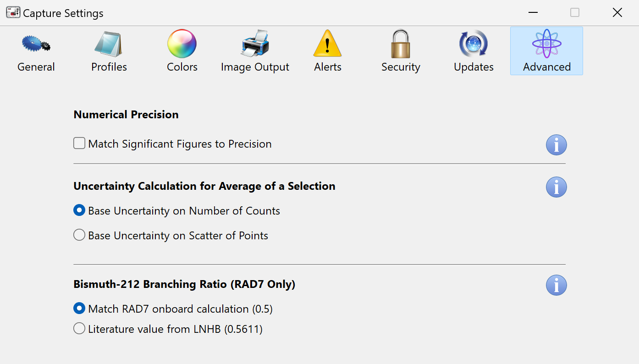
Task: Switch to the Profiles tab
Action: point(109,51)
